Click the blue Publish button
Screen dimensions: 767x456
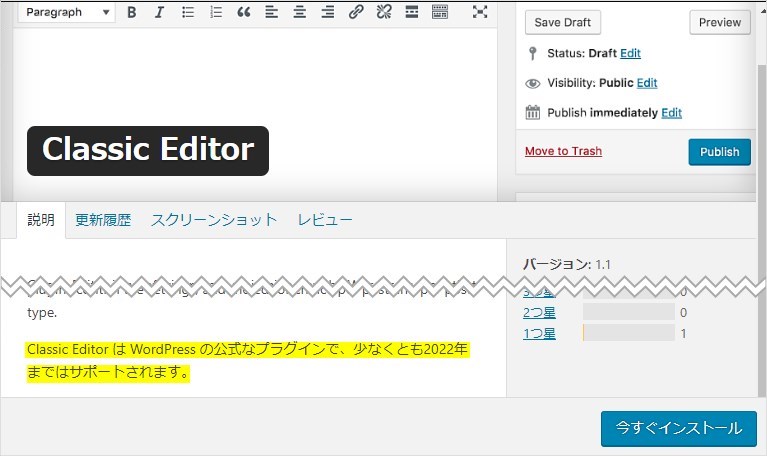719,152
